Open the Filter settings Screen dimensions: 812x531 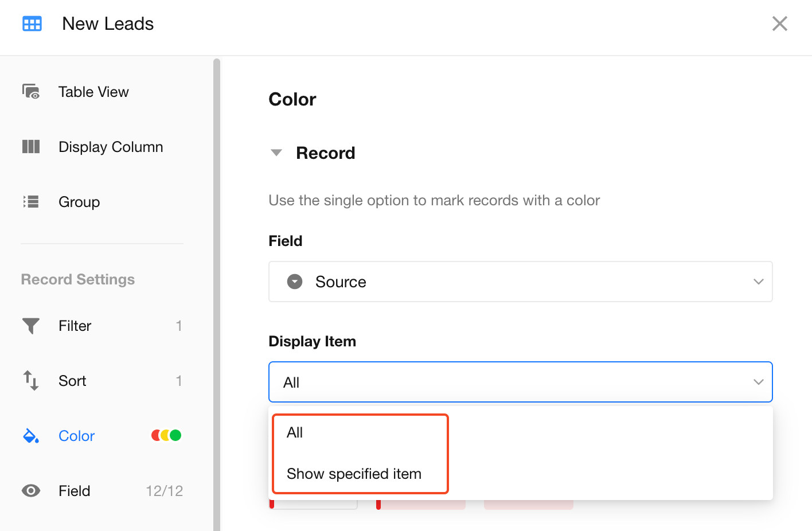coord(75,326)
